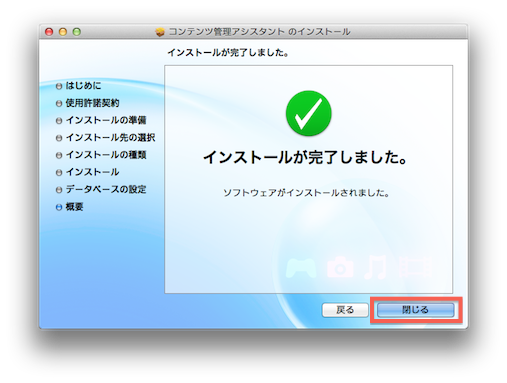
Task: Click the music note icon in background
Action: point(376,267)
